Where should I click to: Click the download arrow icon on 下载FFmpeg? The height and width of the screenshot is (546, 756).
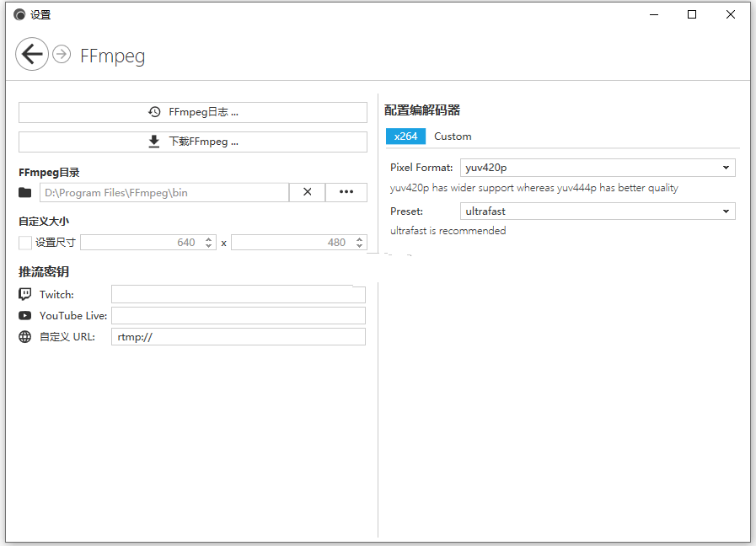[153, 142]
